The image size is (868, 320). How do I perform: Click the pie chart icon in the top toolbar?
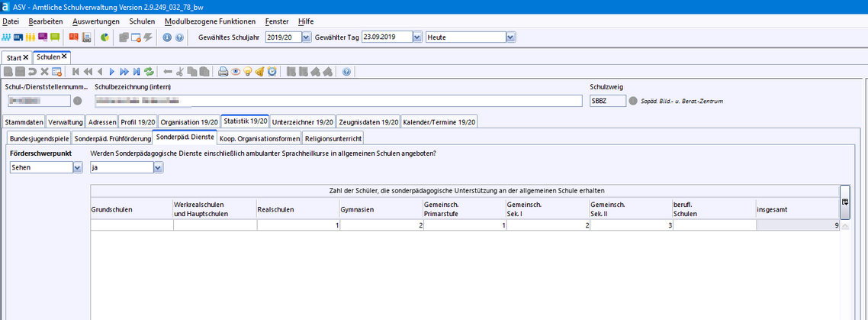coord(104,37)
